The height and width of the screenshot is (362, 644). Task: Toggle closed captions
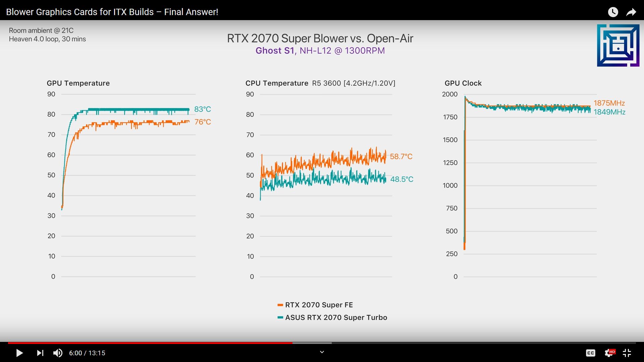point(590,353)
